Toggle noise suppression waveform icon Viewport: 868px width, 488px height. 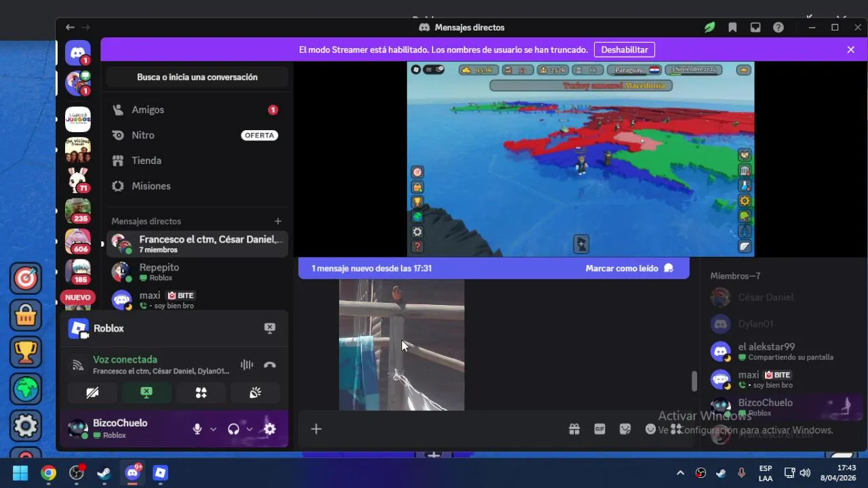point(247,365)
